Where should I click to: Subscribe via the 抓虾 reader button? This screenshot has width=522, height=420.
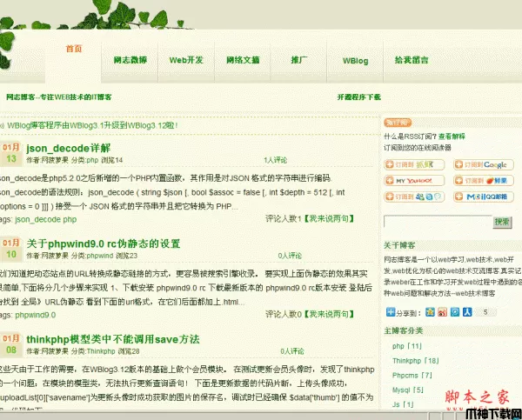[414, 164]
